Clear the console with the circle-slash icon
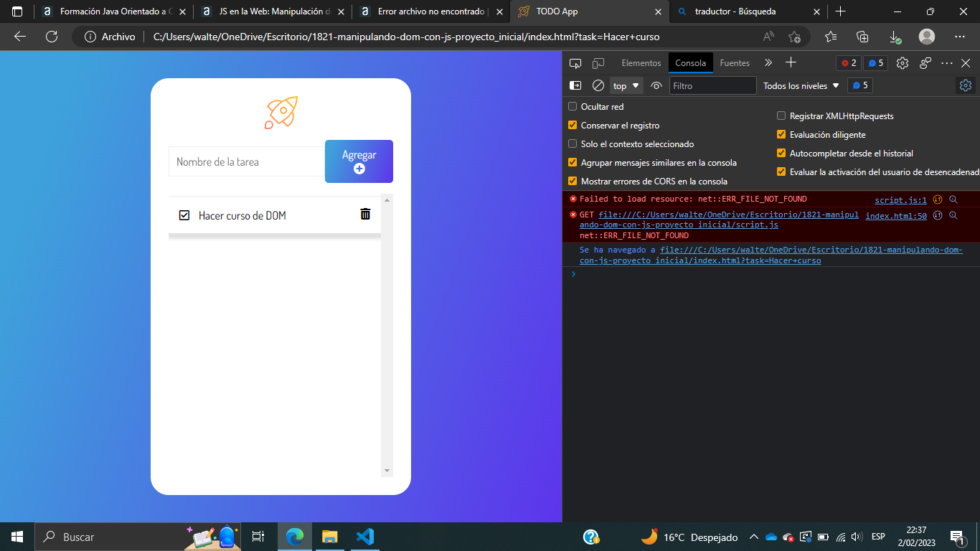980x551 pixels. pos(598,85)
